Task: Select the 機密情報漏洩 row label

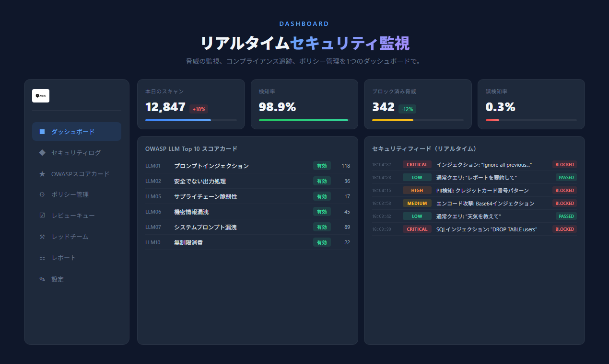Action: tap(191, 212)
